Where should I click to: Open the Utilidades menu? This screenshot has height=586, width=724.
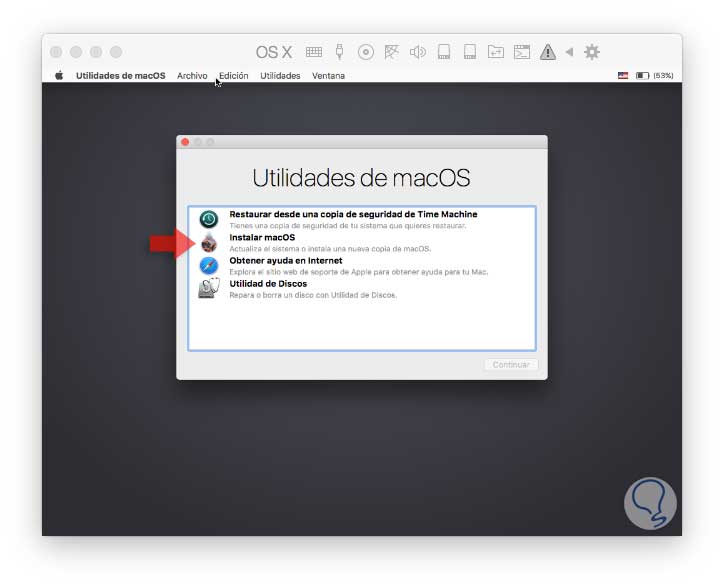click(x=280, y=76)
